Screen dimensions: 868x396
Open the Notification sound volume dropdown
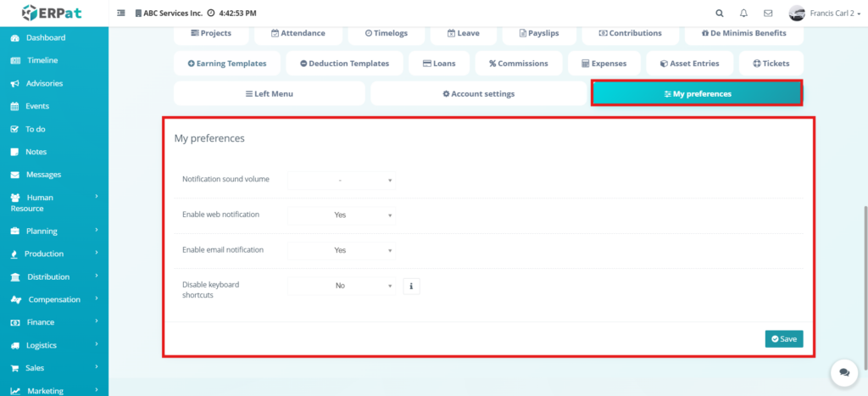coord(341,180)
